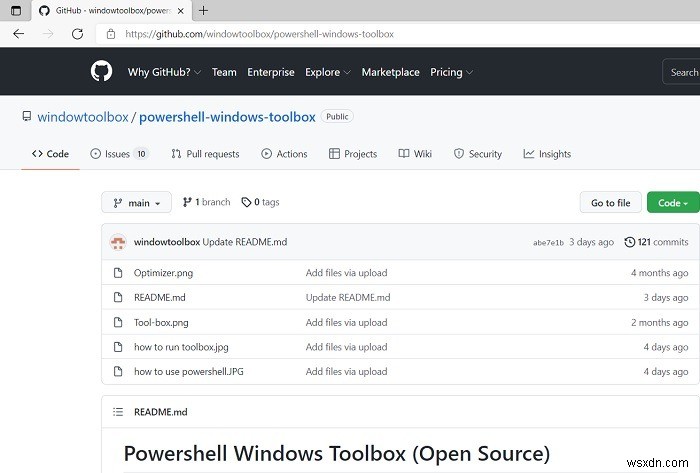
Task: Click the Go to file button
Action: 610,203
